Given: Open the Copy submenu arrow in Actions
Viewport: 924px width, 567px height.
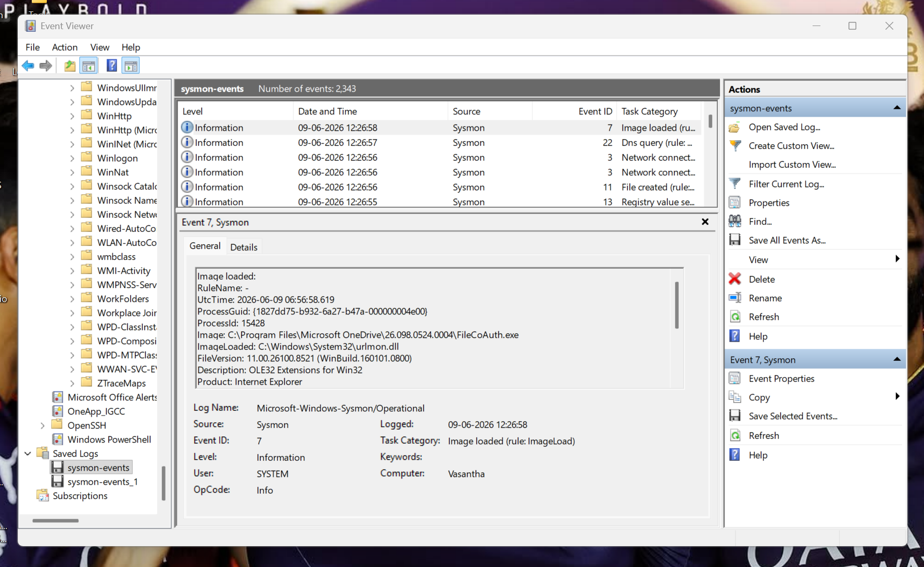Looking at the screenshot, I should pos(897,397).
